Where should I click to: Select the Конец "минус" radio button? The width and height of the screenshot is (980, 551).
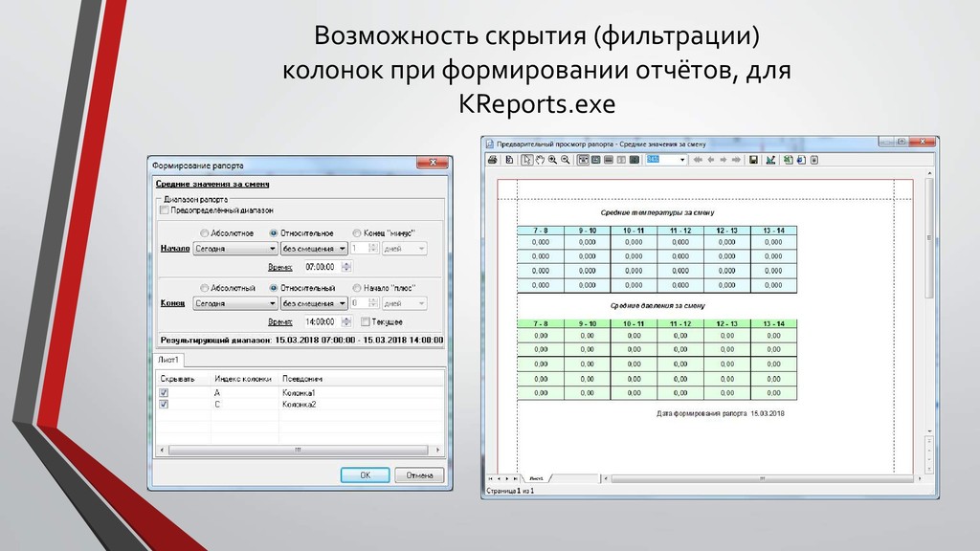tap(357, 233)
